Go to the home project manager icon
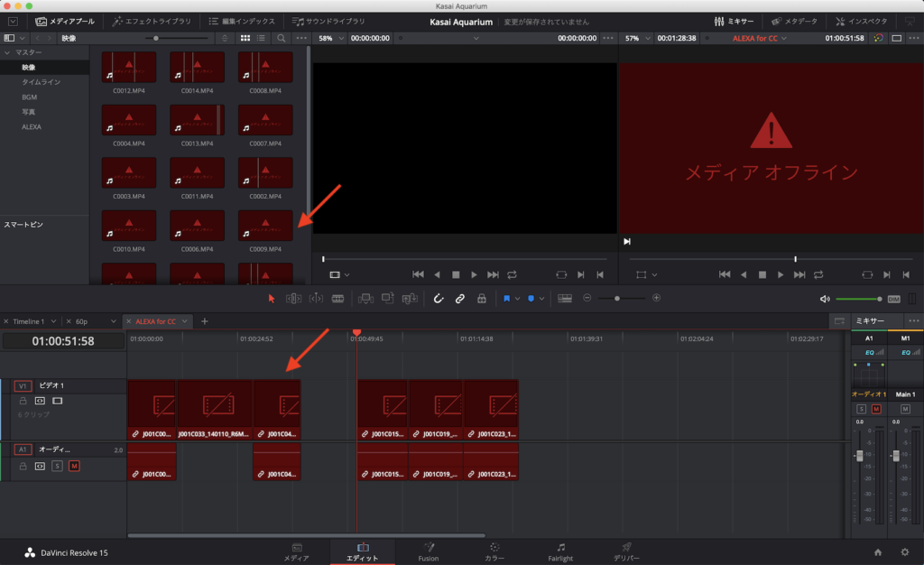The height and width of the screenshot is (565, 924). tap(878, 551)
